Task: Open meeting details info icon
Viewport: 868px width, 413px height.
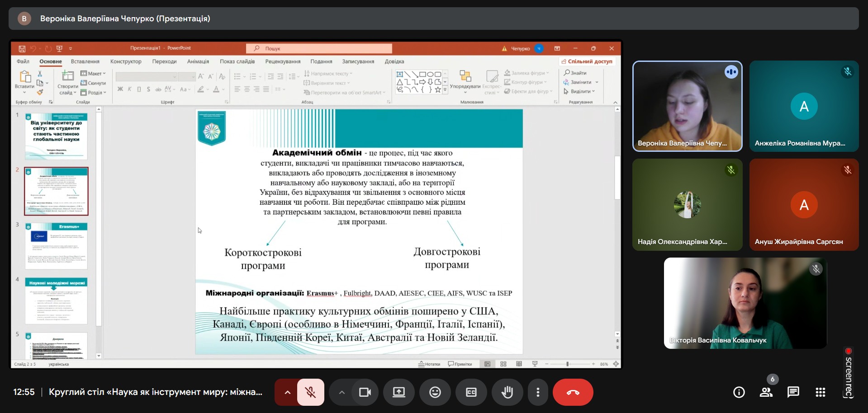Action: tap(739, 392)
